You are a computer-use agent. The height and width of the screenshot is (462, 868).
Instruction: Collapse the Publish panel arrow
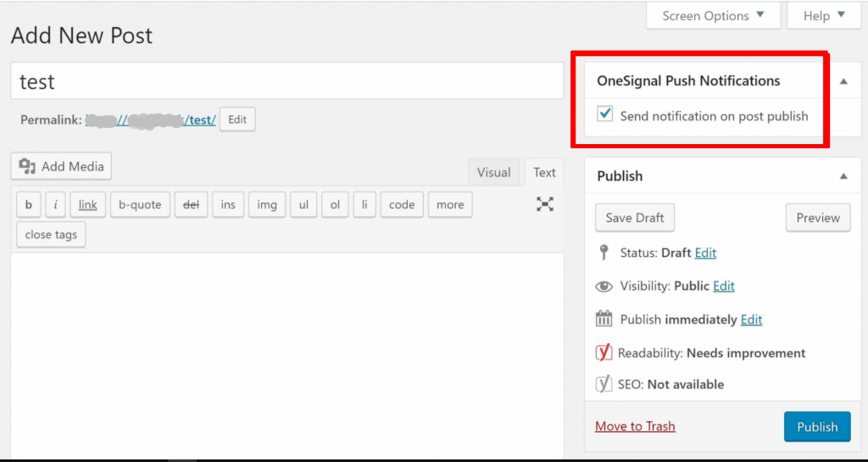pos(843,176)
